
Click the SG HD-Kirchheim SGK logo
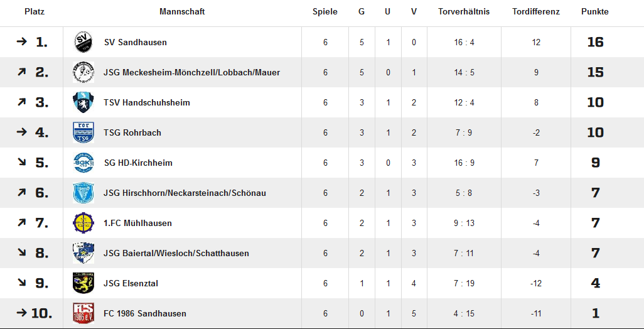pos(83,163)
